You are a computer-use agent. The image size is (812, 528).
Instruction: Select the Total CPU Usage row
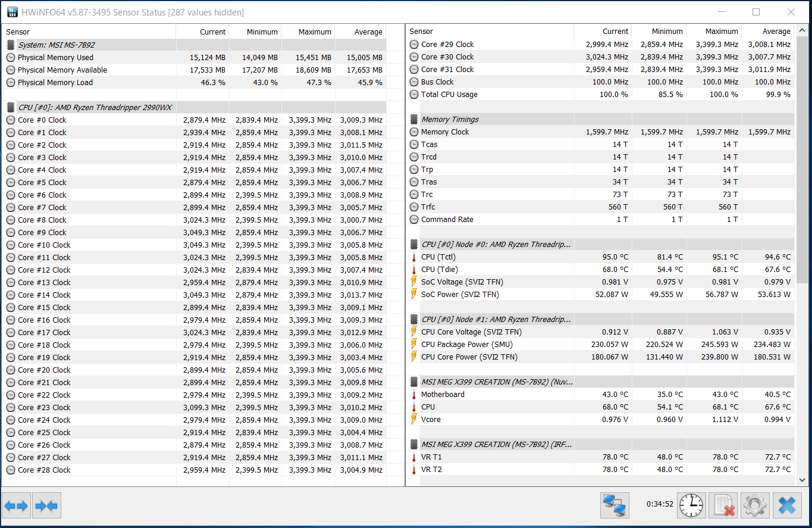449,95
